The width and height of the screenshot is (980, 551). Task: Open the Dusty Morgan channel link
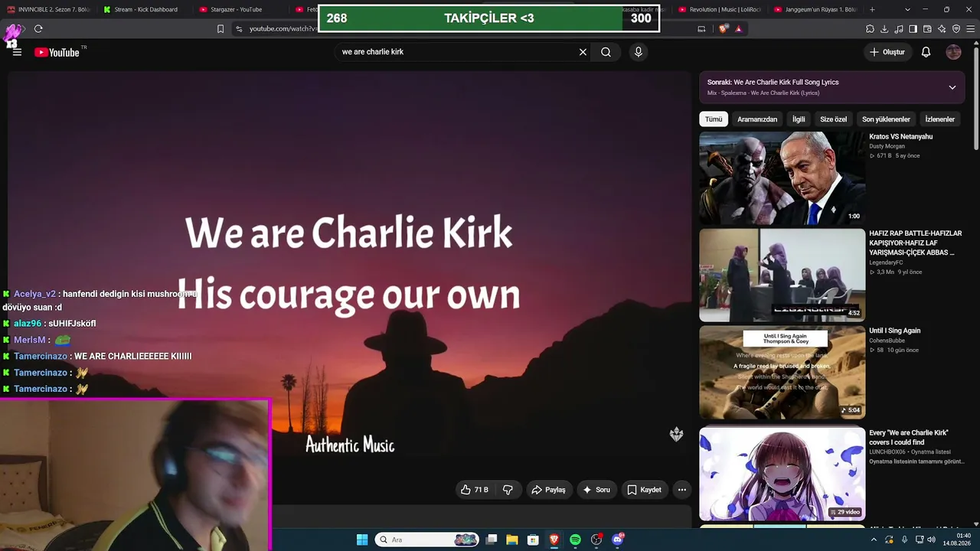(x=887, y=146)
